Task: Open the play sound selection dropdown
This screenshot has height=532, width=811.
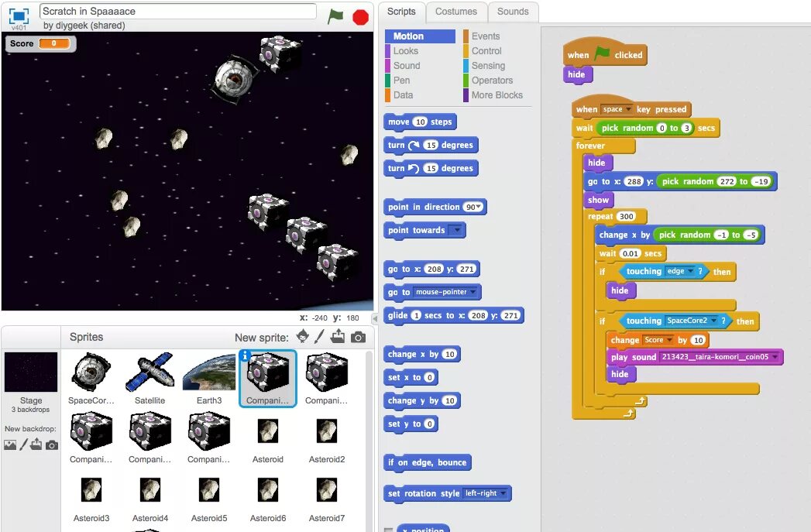Action: [775, 357]
